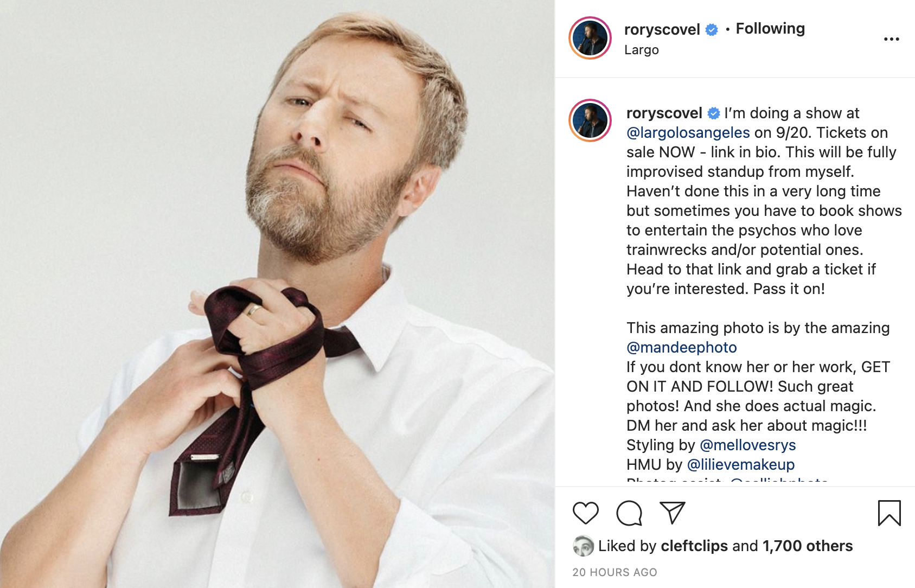Click the 20 HOURS AGO timestamp
The width and height of the screenshot is (915, 588).
pos(615,572)
